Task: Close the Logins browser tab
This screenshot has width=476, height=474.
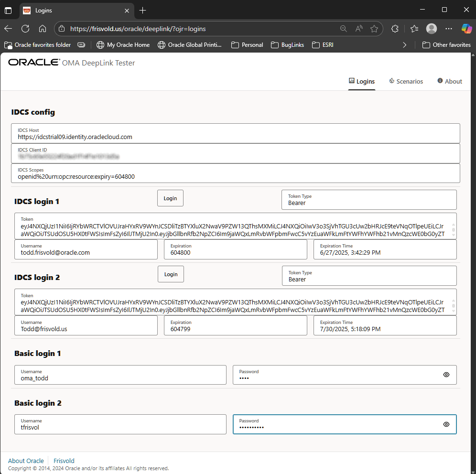Action: 127,11
